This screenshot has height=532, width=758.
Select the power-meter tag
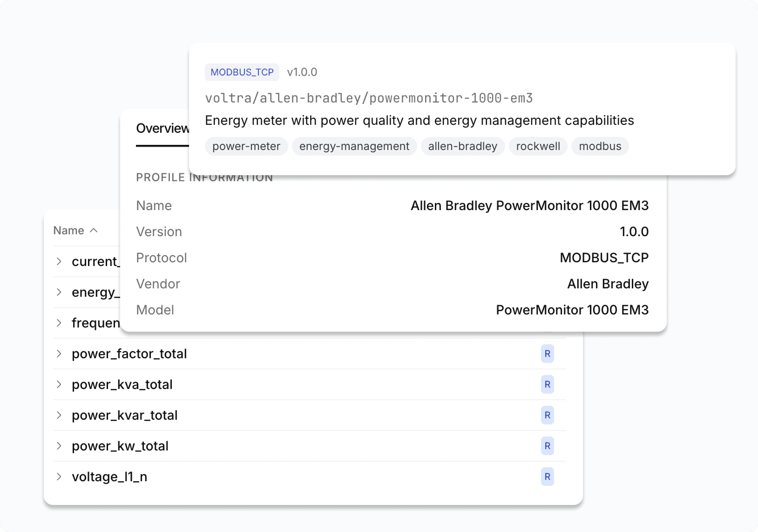[246, 146]
